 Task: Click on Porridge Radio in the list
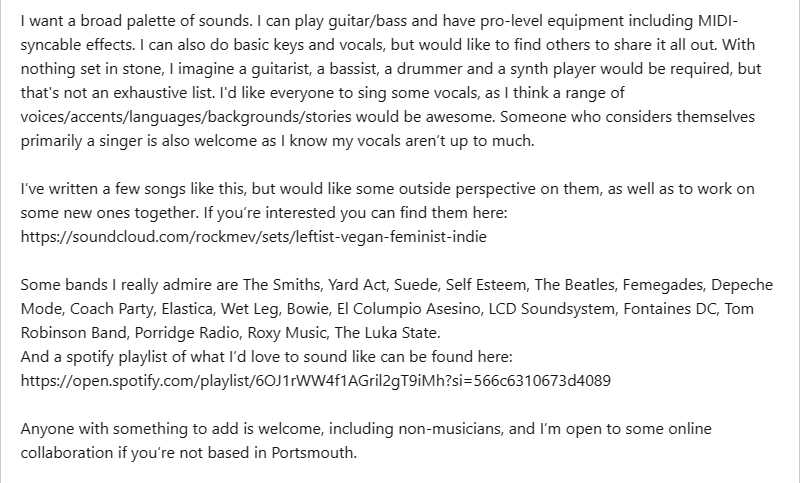(186, 333)
